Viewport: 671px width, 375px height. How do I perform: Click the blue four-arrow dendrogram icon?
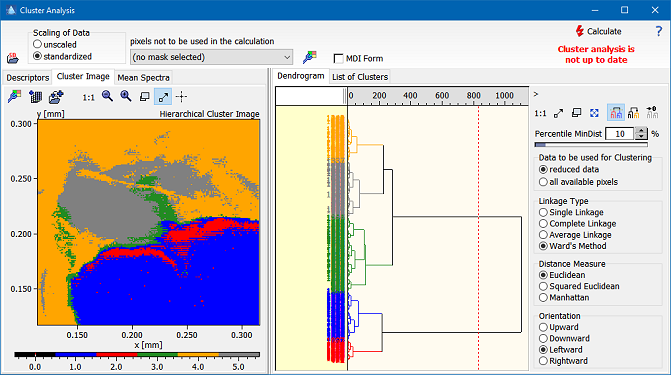tap(594, 113)
